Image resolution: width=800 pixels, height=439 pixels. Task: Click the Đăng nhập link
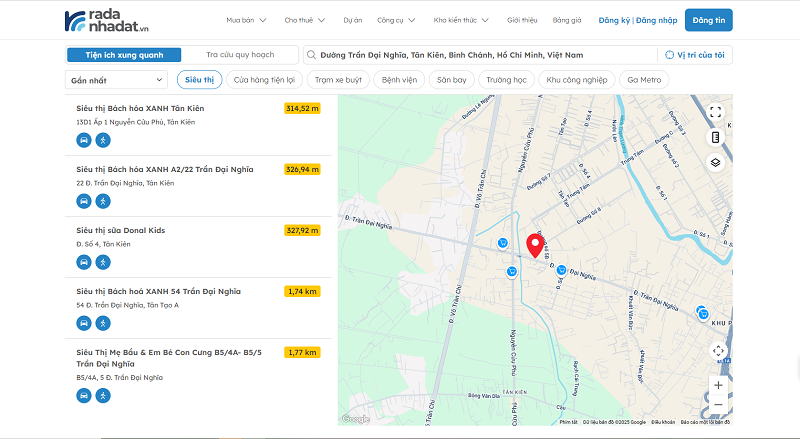tap(657, 20)
